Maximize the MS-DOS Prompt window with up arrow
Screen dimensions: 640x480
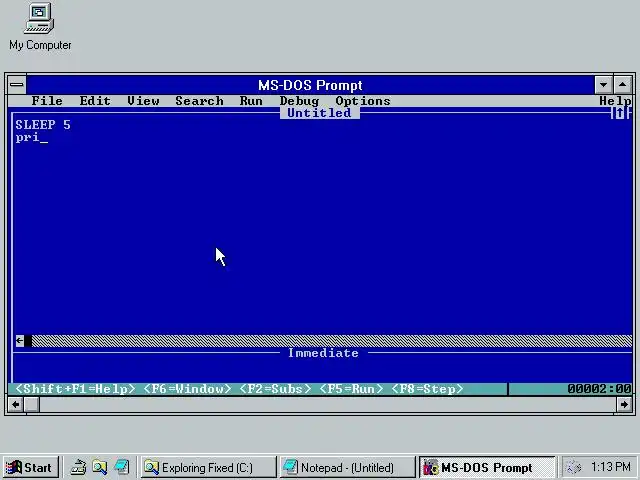[622, 85]
